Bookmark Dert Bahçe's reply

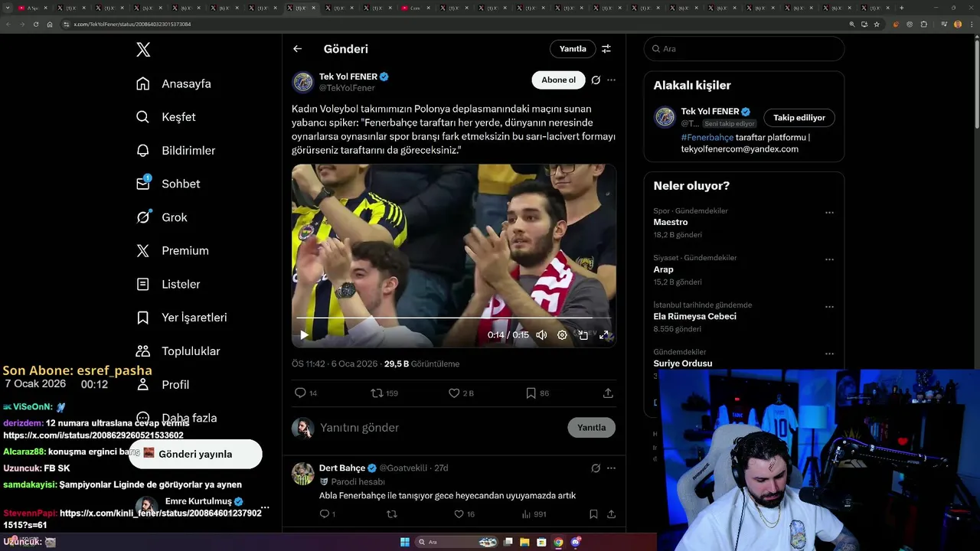pos(593,514)
